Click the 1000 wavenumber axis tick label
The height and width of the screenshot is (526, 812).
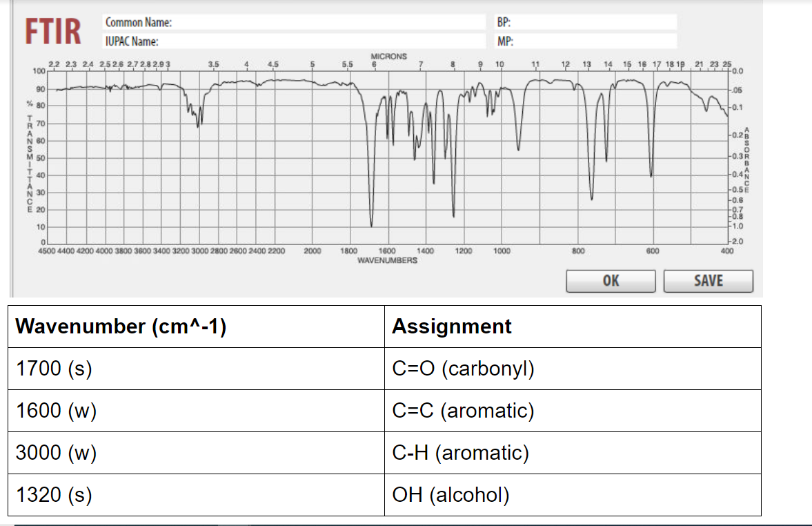tap(502, 251)
